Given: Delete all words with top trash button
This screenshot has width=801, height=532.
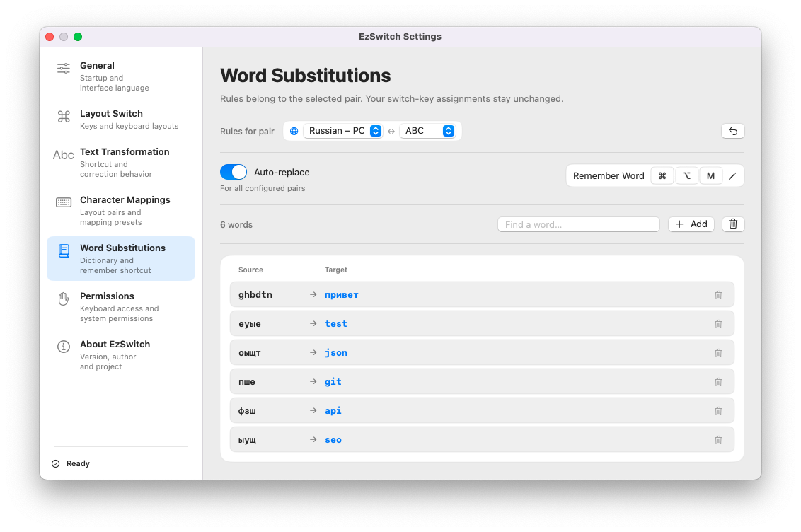Looking at the screenshot, I should pyautogui.click(x=733, y=224).
